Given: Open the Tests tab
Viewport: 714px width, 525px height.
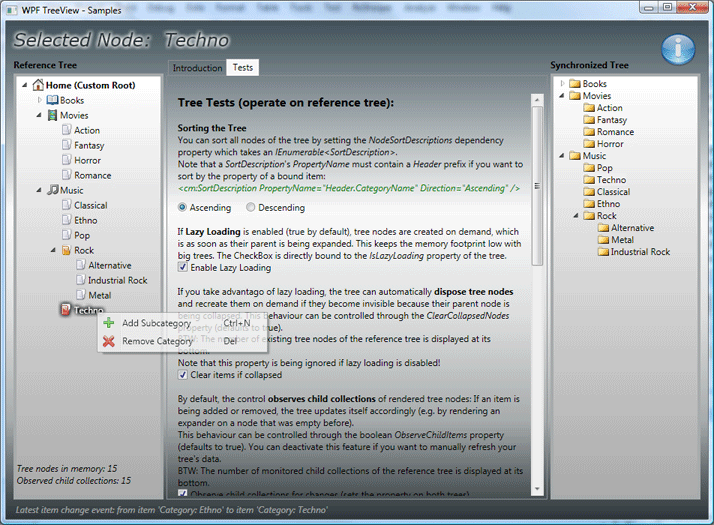Looking at the screenshot, I should point(243,67).
